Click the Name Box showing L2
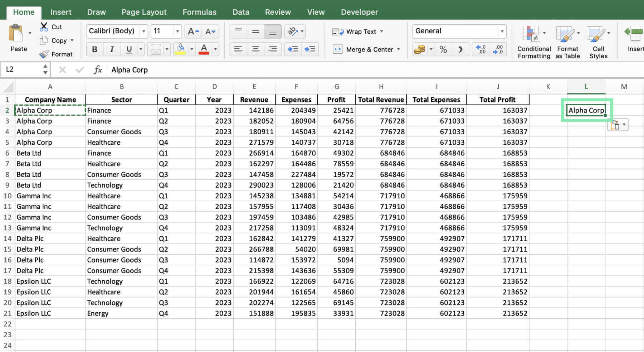The height and width of the screenshot is (352, 644). point(21,69)
